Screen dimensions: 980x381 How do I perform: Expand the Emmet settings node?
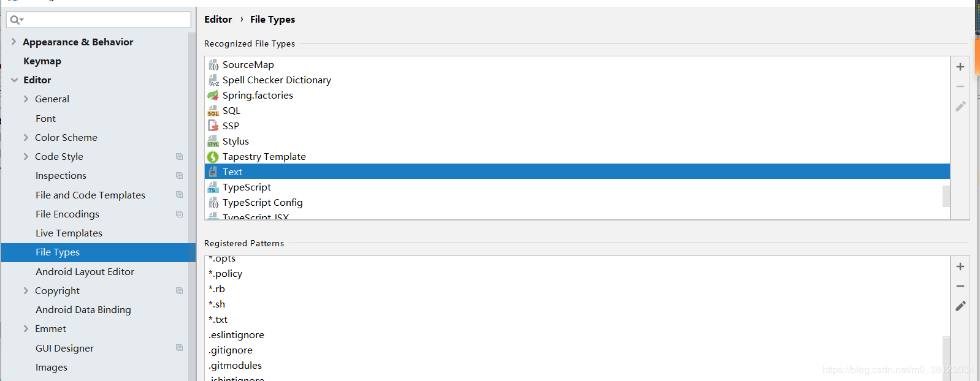pyautogui.click(x=26, y=329)
